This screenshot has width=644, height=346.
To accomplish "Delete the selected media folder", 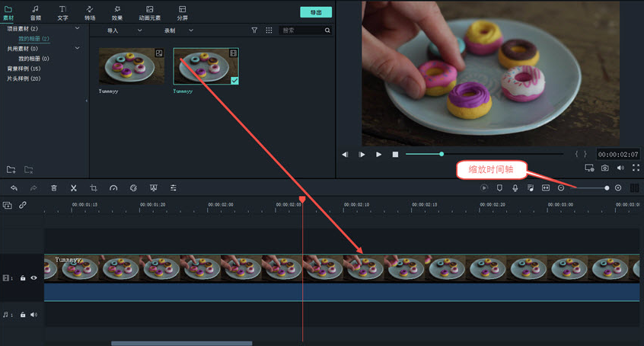I will 28,169.
